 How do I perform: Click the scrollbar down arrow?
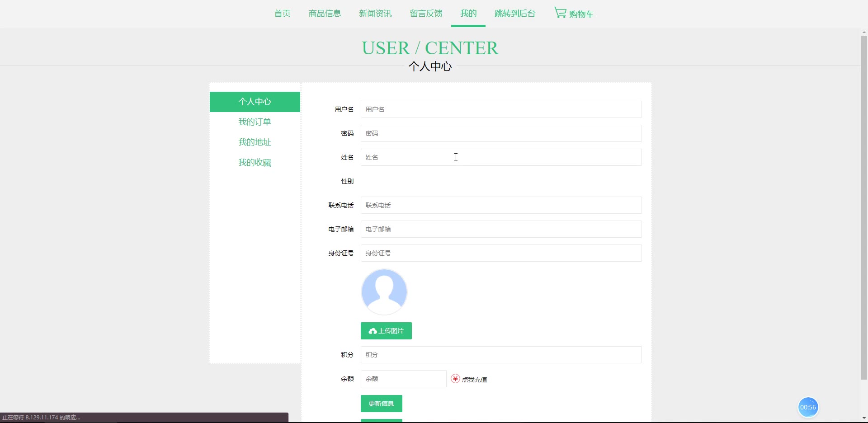tap(864, 418)
